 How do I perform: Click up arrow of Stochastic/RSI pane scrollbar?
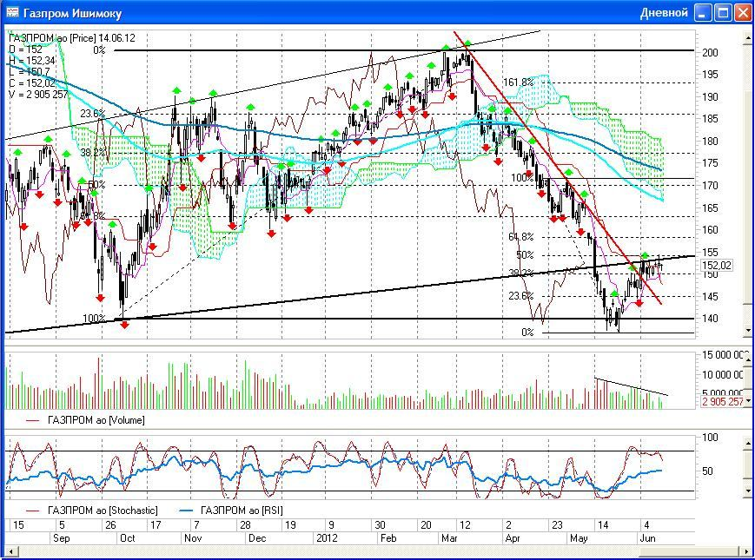tap(748, 442)
